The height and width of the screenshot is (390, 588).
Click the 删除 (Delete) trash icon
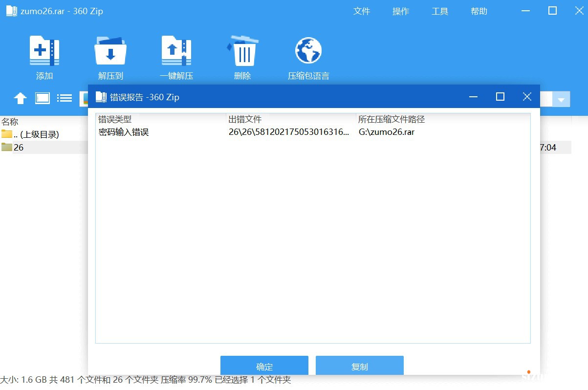click(243, 51)
